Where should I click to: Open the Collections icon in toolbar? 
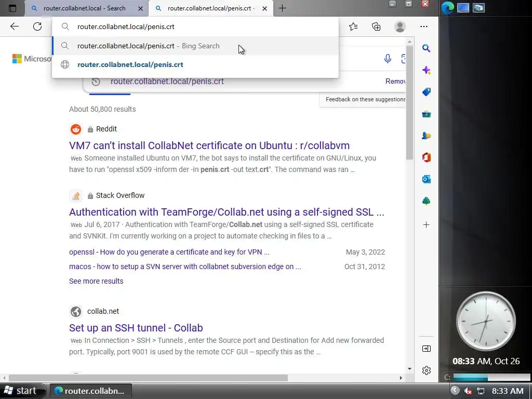pyautogui.click(x=376, y=26)
